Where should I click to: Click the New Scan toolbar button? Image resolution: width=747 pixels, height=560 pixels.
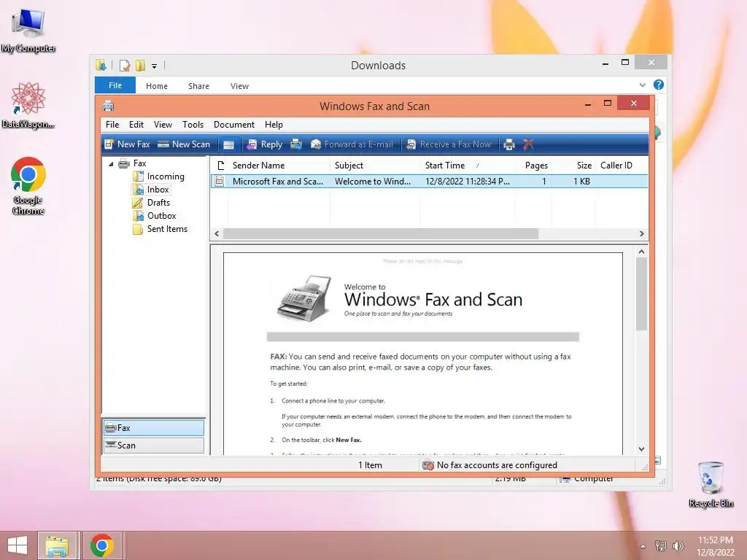pos(183,144)
